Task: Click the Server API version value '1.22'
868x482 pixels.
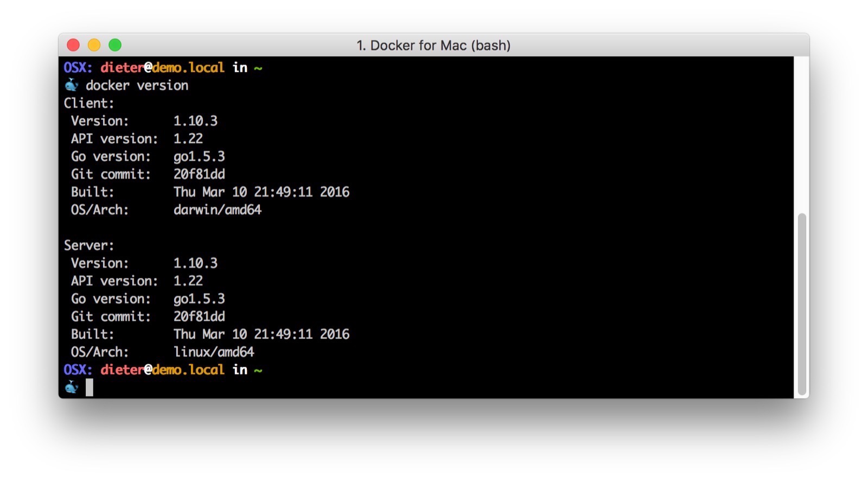Action: pyautogui.click(x=188, y=281)
